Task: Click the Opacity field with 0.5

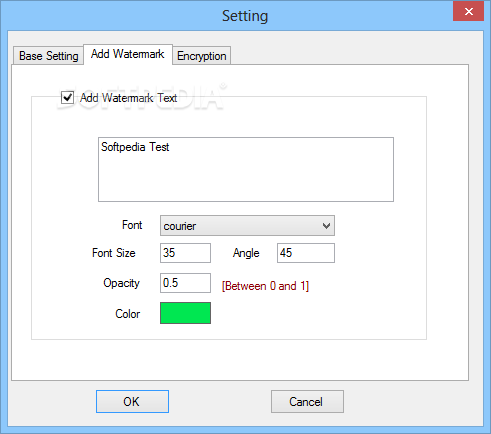Action: pos(185,283)
